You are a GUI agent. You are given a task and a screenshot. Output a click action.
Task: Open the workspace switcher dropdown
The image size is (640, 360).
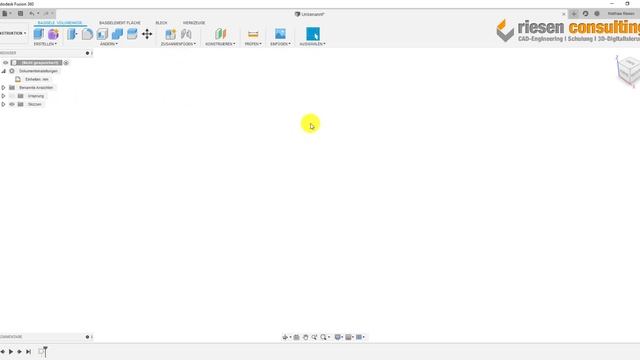coord(13,33)
